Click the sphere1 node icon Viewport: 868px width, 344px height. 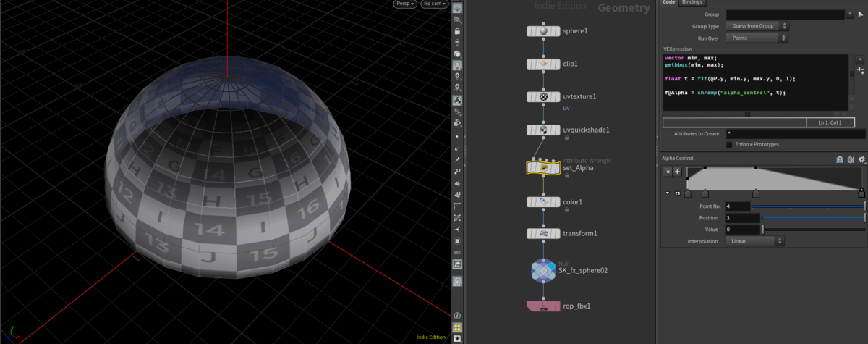pyautogui.click(x=543, y=31)
